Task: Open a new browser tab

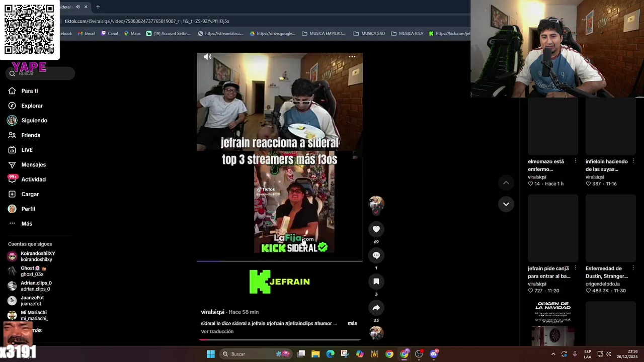Action: 98,7
